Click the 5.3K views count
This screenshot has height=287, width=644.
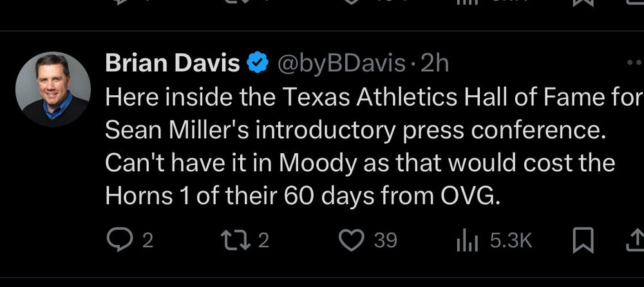tap(511, 241)
